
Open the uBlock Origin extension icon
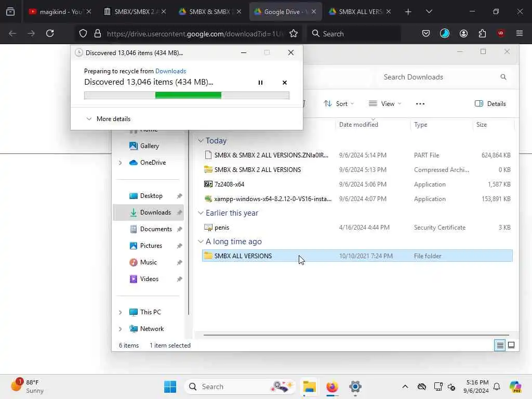[x=501, y=33]
